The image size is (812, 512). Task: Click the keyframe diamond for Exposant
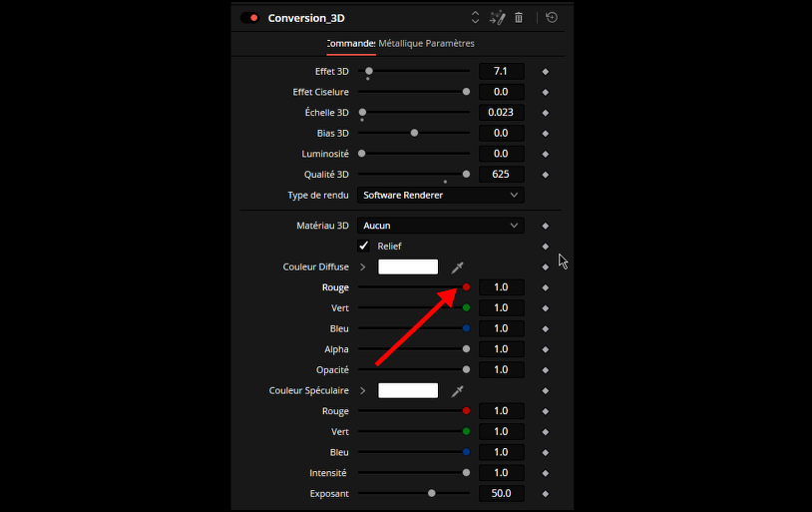coord(545,494)
